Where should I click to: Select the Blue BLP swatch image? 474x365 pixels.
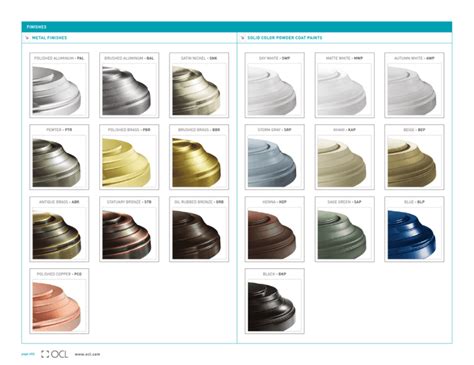[x=412, y=235]
